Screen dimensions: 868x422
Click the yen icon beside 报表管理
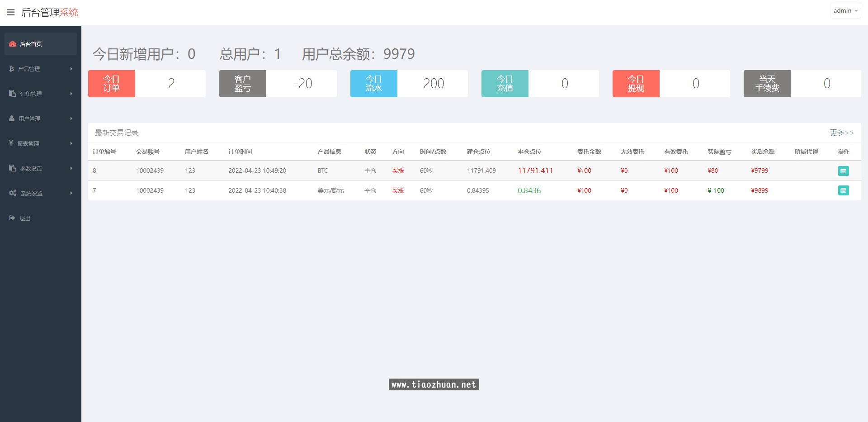point(11,143)
